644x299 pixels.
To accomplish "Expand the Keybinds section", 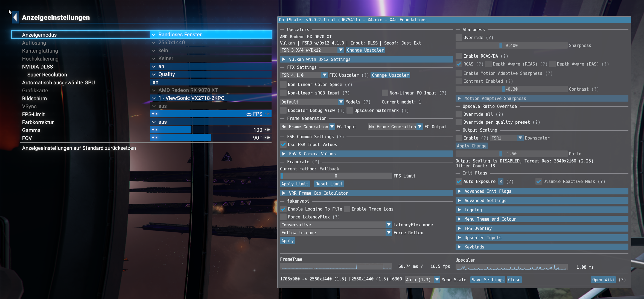I will pyautogui.click(x=542, y=247).
